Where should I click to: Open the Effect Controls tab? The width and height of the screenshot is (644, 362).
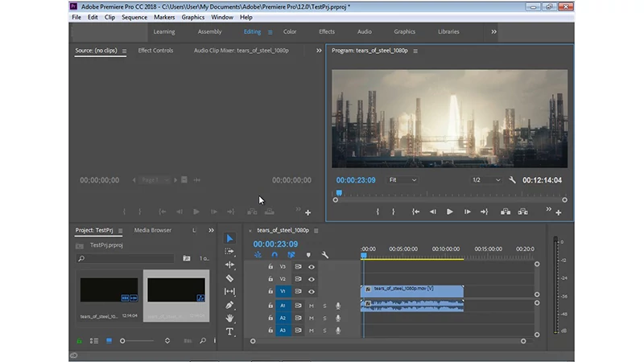coord(155,51)
